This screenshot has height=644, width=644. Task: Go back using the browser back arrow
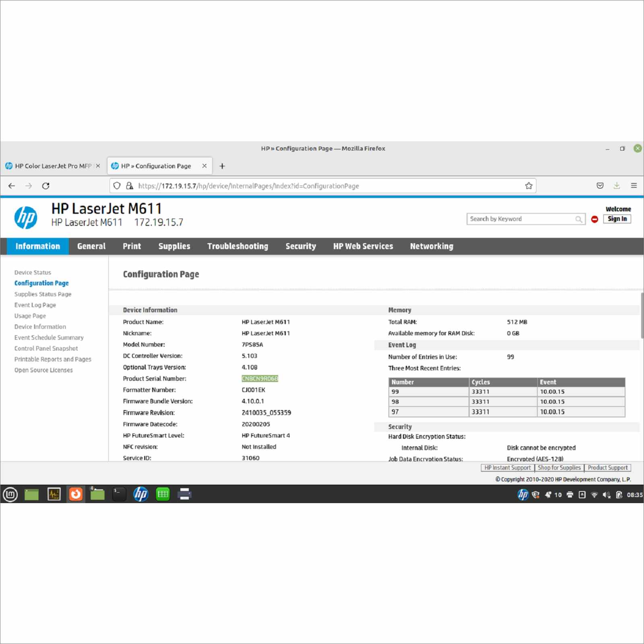pyautogui.click(x=12, y=186)
